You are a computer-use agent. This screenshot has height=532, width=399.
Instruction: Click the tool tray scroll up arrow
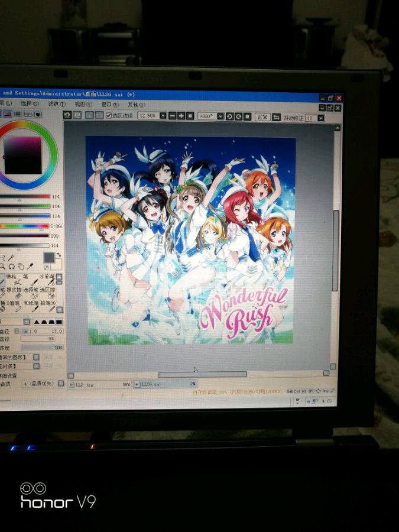(59, 277)
